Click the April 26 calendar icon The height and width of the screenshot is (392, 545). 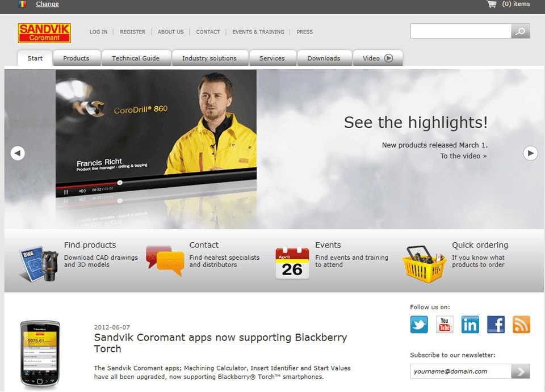(292, 263)
